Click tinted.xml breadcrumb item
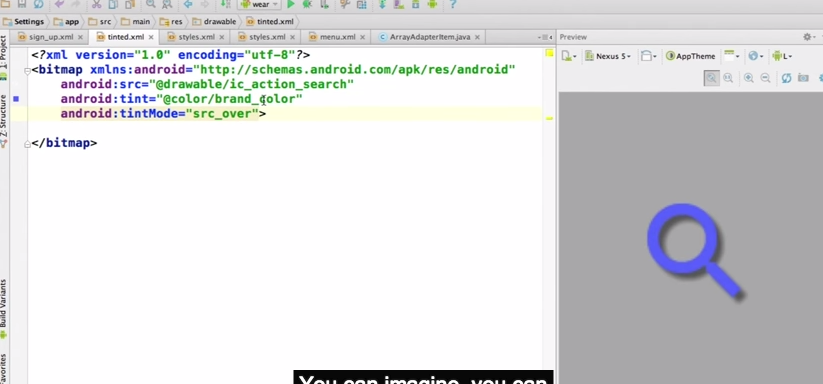823x384 pixels. tap(270, 22)
